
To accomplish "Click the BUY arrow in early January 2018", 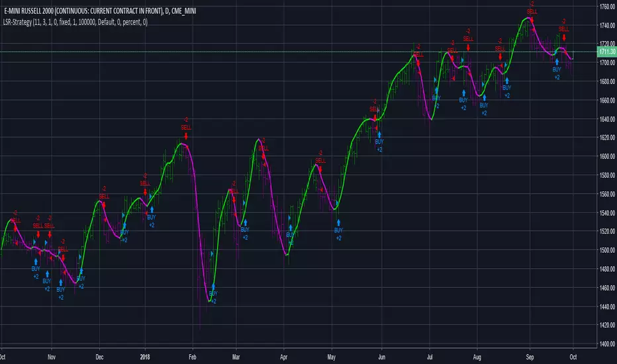I will [152, 210].
